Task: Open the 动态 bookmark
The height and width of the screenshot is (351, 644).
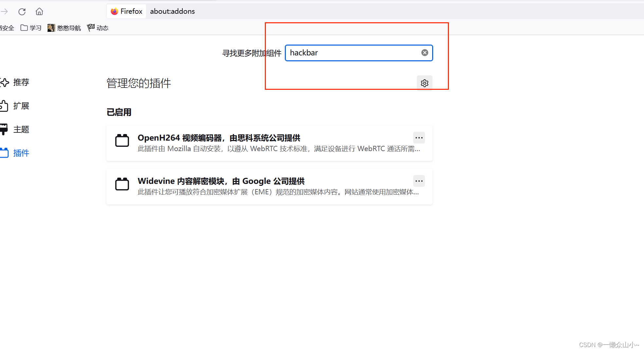Action: point(97,28)
